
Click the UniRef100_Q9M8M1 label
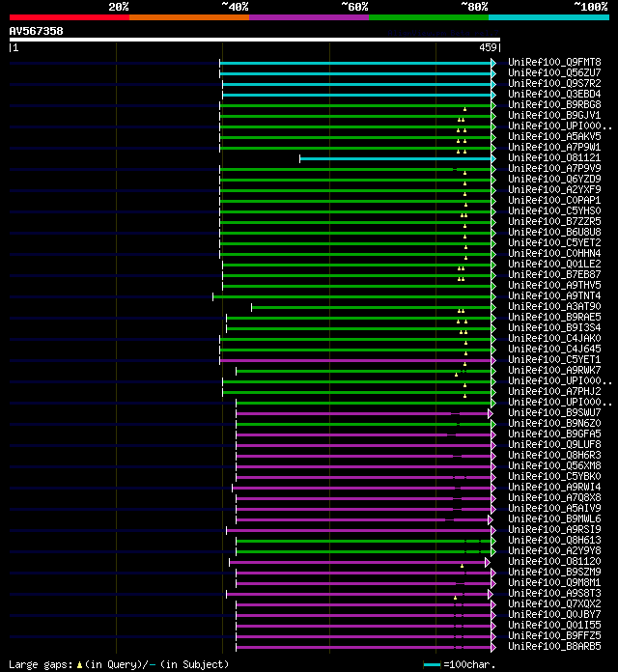pyautogui.click(x=554, y=583)
